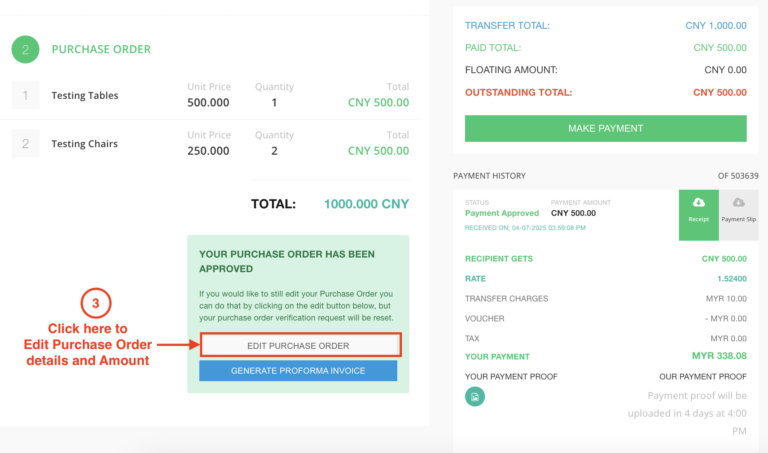Click the Payment Approved status text

coord(502,213)
